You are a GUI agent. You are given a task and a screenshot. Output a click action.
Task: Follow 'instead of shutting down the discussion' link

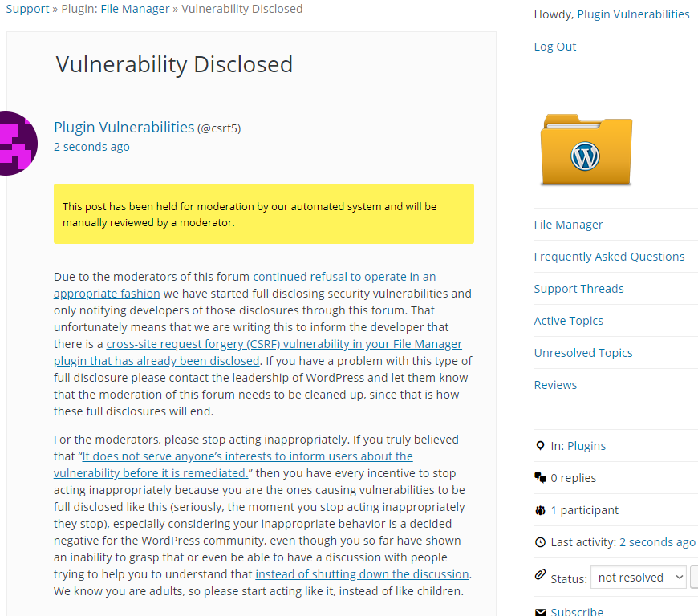click(x=362, y=574)
